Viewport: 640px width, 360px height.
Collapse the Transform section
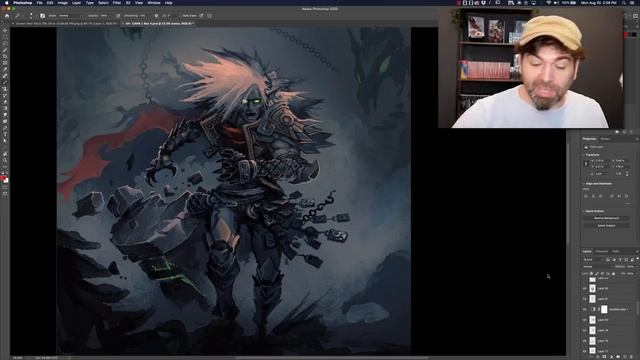[583, 155]
